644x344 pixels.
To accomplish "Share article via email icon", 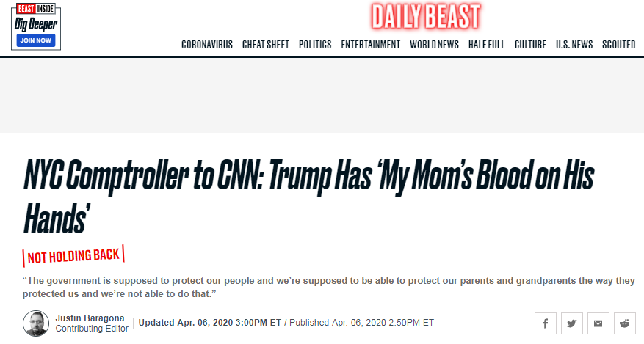I will tap(598, 323).
